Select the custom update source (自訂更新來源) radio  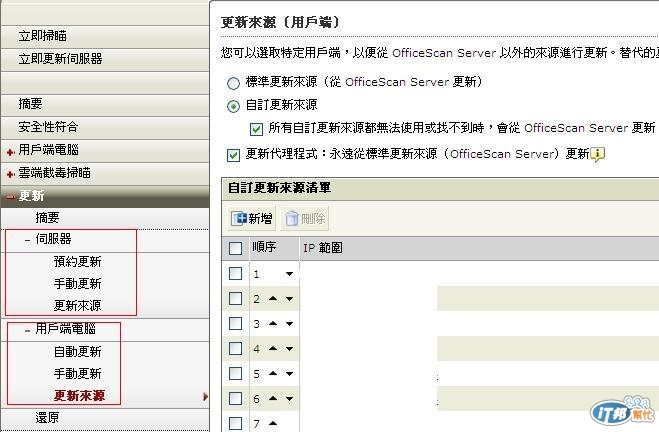tap(233, 106)
